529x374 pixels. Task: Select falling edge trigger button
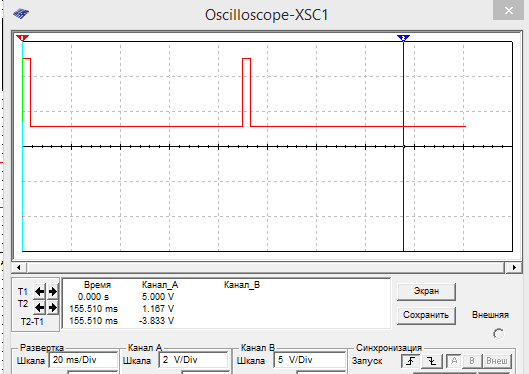[431, 361]
